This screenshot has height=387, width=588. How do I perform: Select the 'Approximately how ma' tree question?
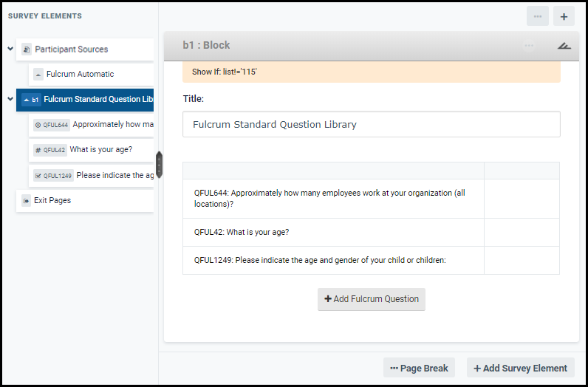91,125
